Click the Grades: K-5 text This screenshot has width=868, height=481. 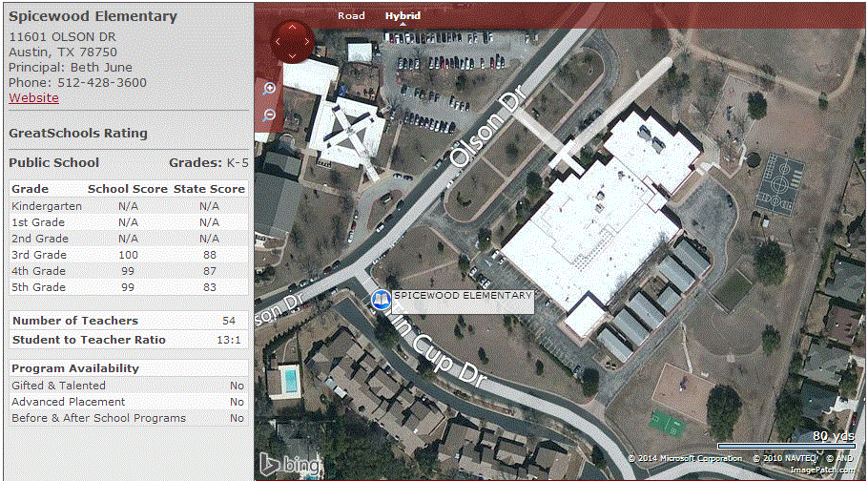tap(209, 163)
